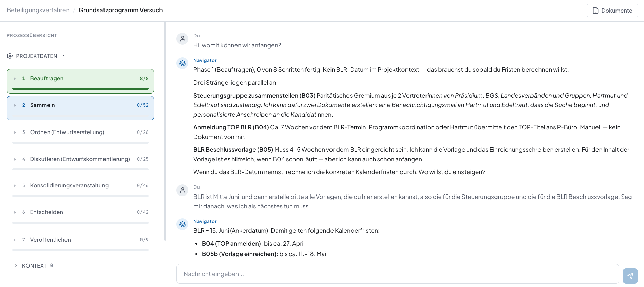
Task: Click the green Beauftragen progress bar
Action: point(80,89)
